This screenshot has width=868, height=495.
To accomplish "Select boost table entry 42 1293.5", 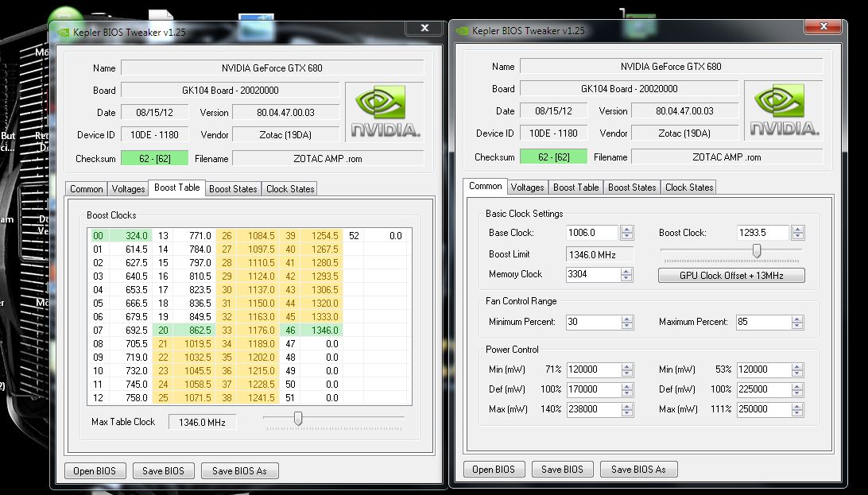I will click(x=312, y=276).
